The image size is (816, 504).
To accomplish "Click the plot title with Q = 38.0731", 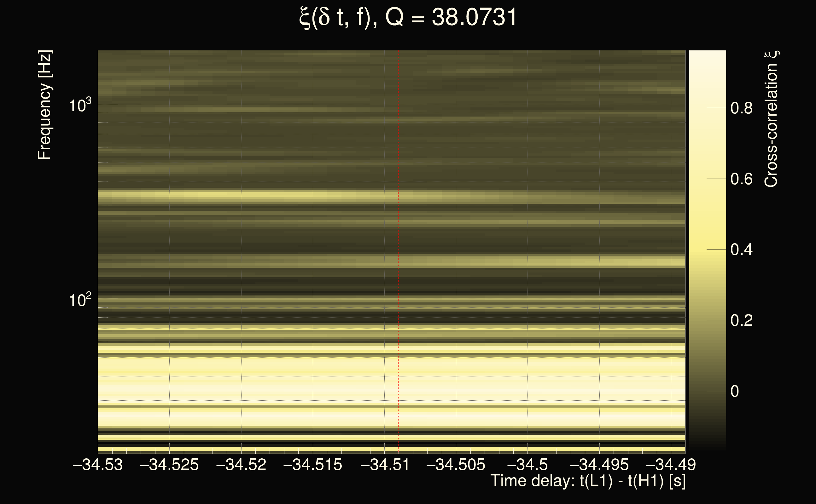I will tap(408, 17).
